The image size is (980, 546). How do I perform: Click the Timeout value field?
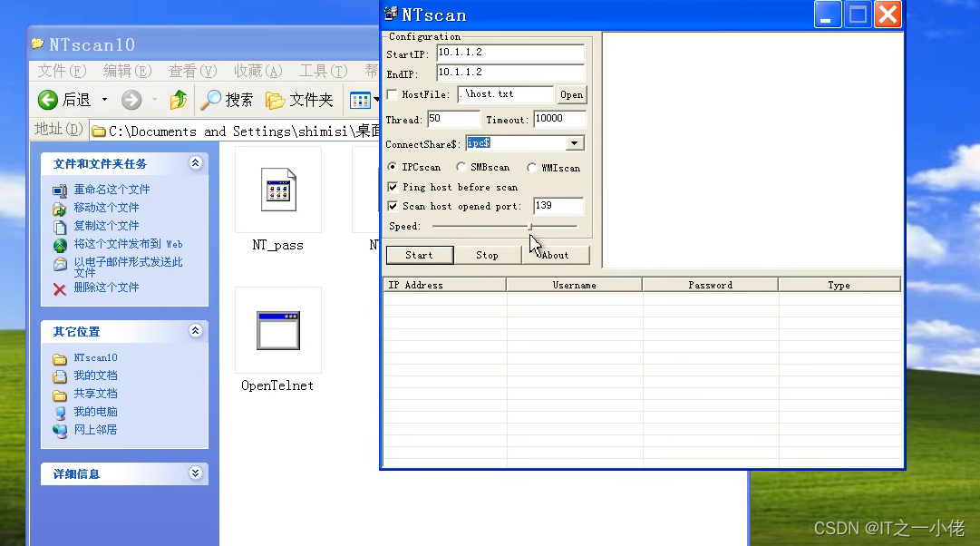pos(559,119)
